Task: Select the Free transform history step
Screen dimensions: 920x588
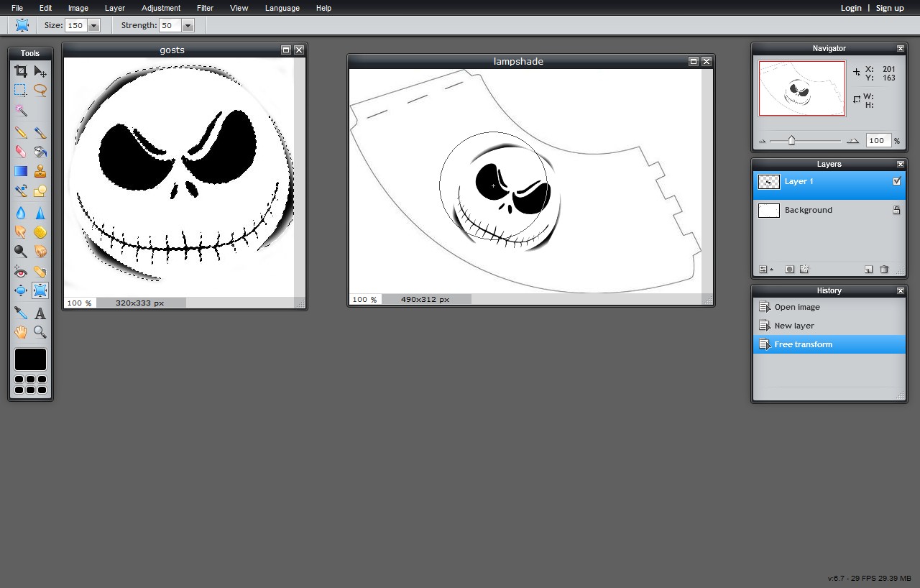Action: 829,344
